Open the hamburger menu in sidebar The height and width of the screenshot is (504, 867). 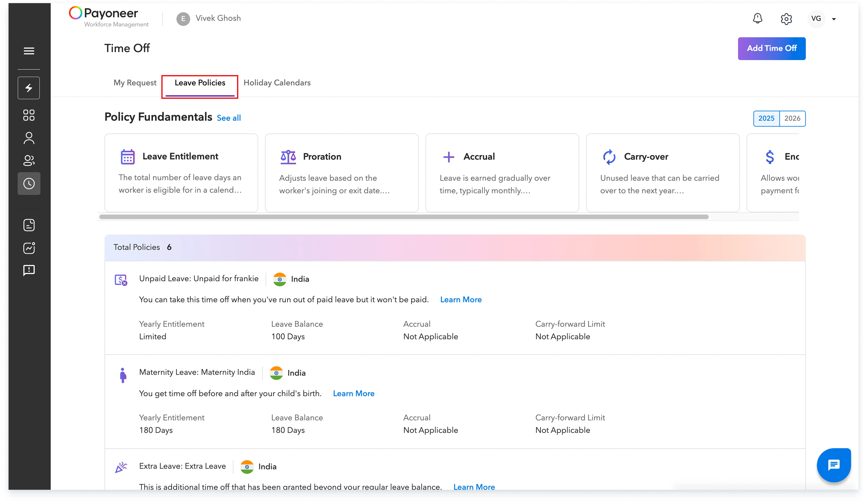tap(29, 51)
